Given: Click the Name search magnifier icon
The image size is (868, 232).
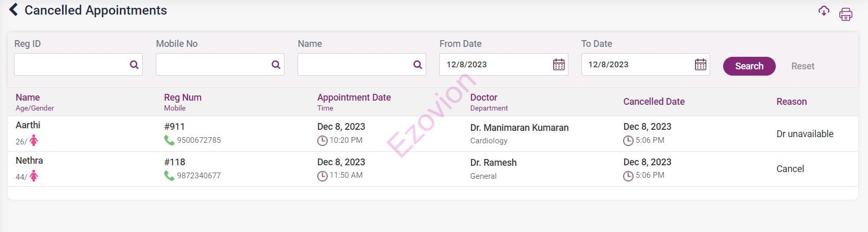Looking at the screenshot, I should click(417, 65).
